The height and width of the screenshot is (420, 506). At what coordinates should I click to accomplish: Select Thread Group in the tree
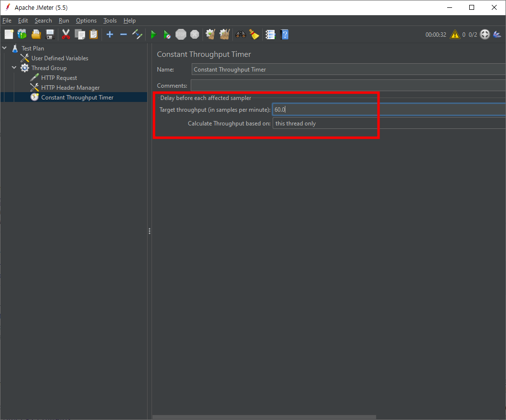(x=49, y=68)
